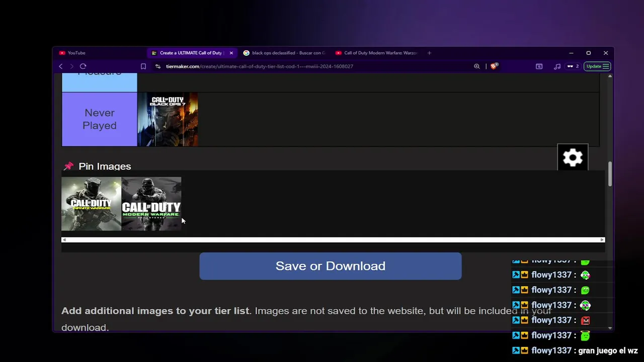The image size is (644, 362).
Task: Click the Save or Download button
Action: point(331,266)
